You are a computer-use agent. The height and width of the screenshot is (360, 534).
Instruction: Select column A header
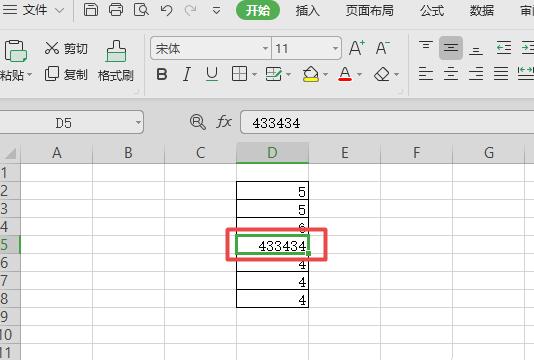[57, 153]
